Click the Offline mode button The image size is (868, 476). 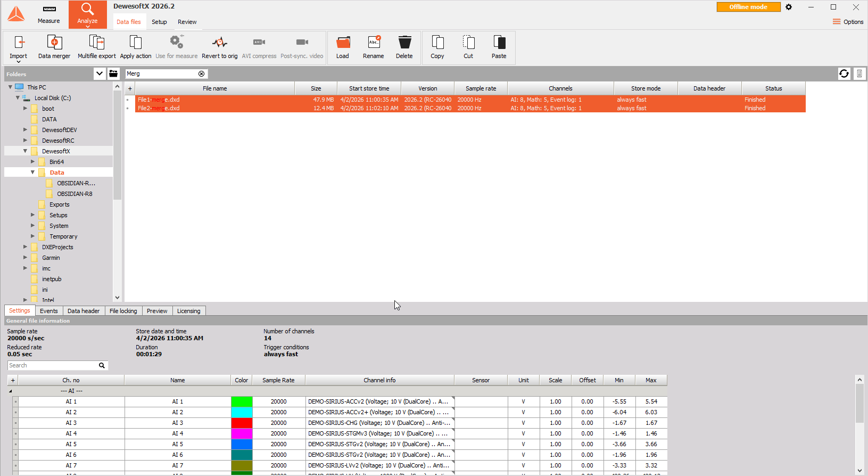(748, 7)
